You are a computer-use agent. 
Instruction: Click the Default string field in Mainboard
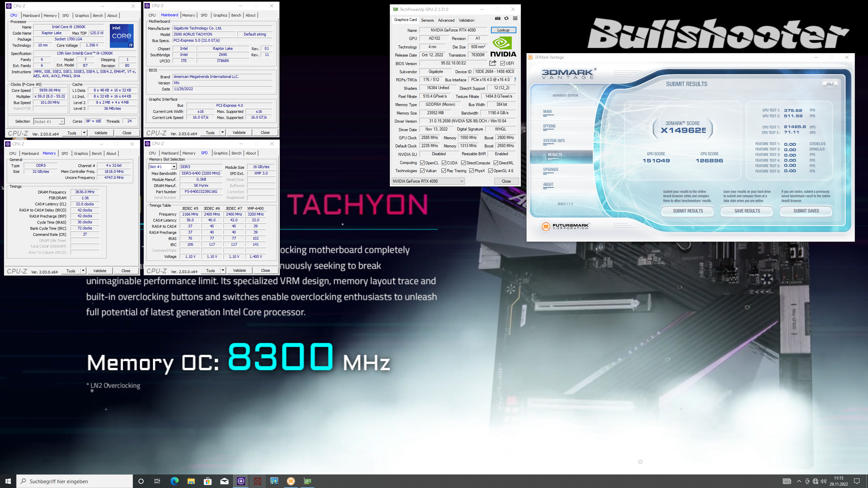[x=255, y=34]
